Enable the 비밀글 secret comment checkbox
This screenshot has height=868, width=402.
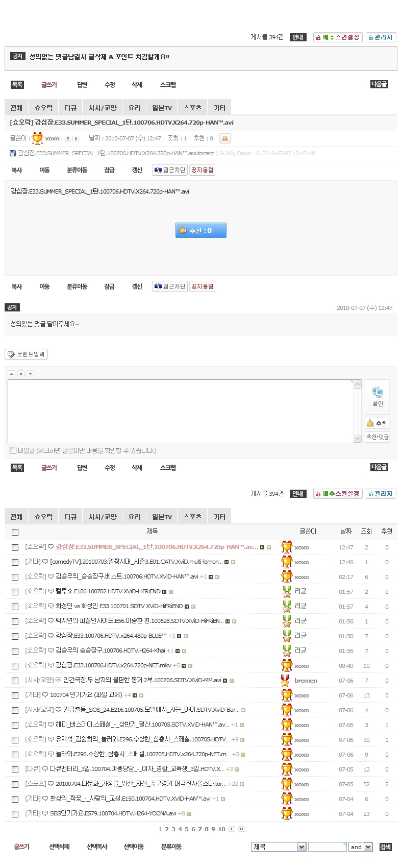pos(13,450)
